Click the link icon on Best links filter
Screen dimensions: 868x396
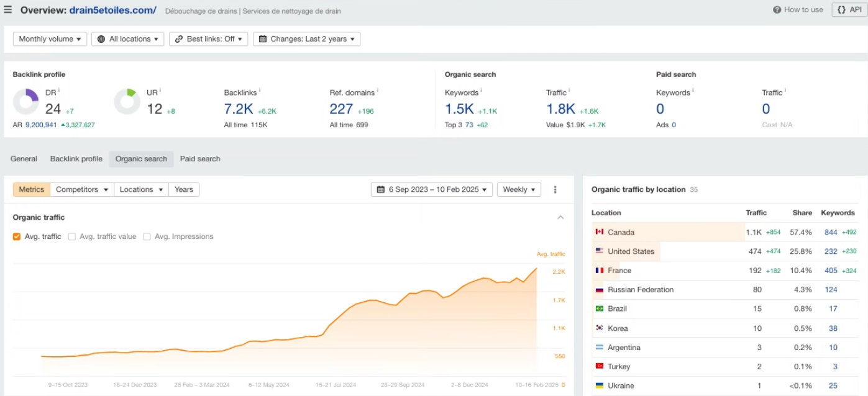[x=180, y=38]
